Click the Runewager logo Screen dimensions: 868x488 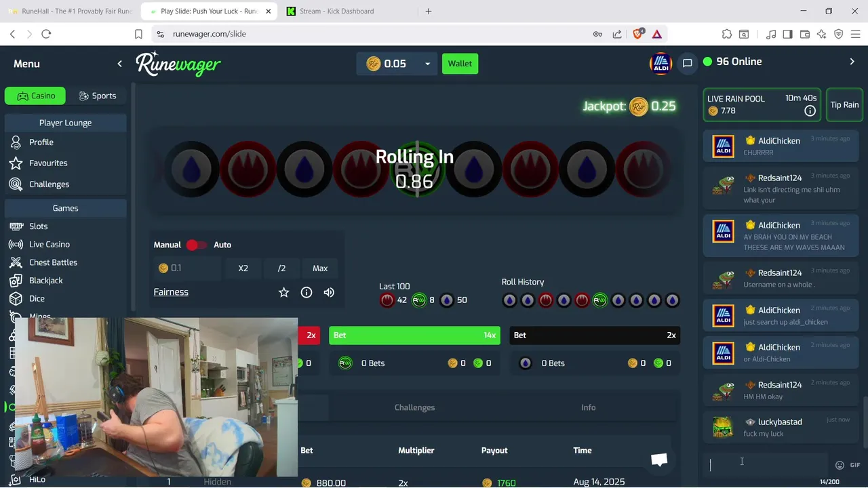click(178, 64)
